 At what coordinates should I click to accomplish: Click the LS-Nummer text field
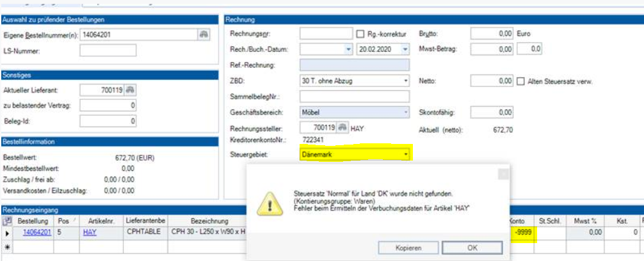pyautogui.click(x=108, y=51)
